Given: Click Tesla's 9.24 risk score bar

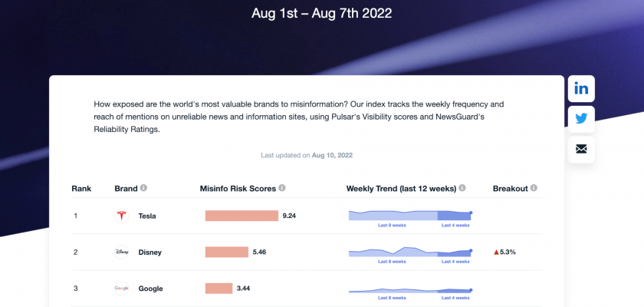Looking at the screenshot, I should (x=242, y=216).
